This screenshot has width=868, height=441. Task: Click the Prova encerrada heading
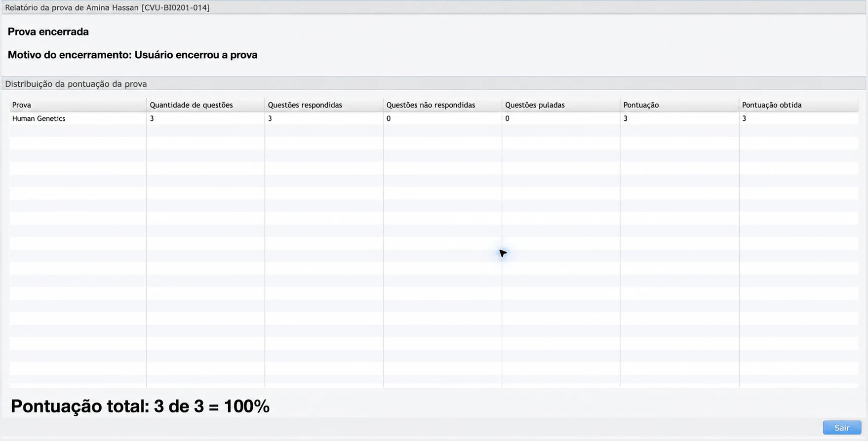coord(48,32)
